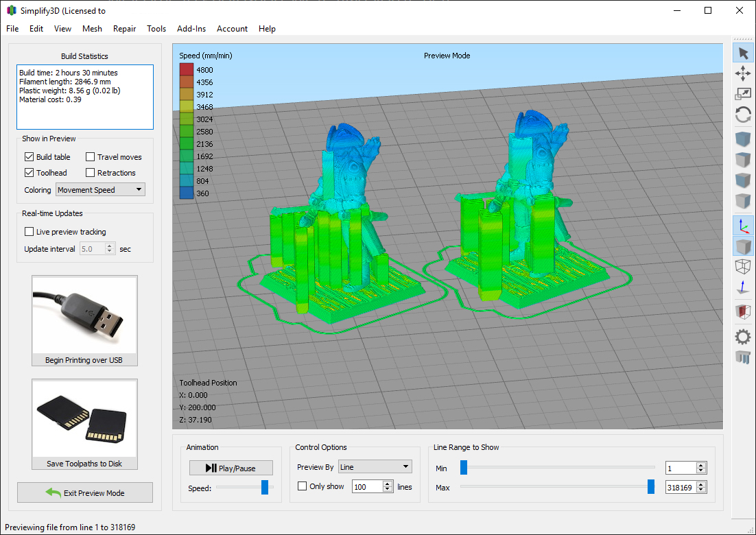Click the Update interval 5.0 field
The height and width of the screenshot is (535, 756).
click(93, 249)
